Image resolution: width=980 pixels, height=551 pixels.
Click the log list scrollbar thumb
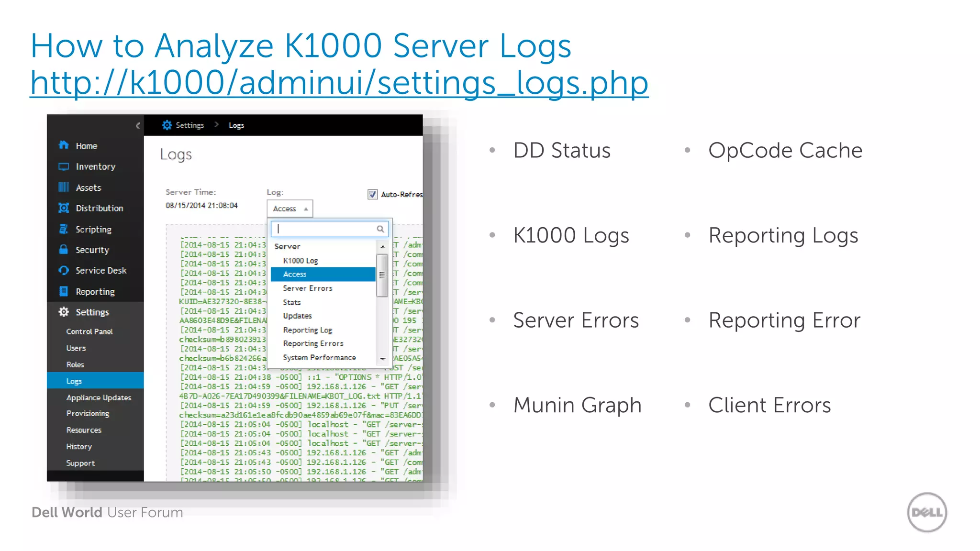pyautogui.click(x=382, y=275)
